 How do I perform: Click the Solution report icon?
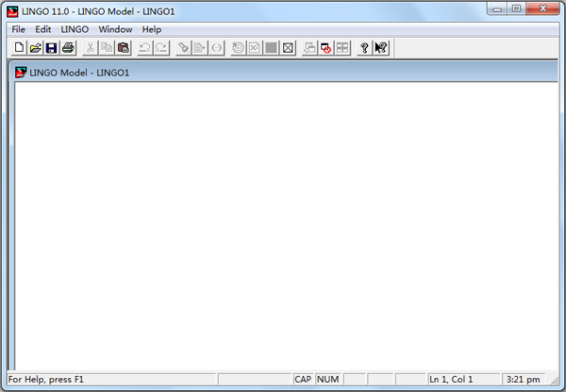click(255, 48)
